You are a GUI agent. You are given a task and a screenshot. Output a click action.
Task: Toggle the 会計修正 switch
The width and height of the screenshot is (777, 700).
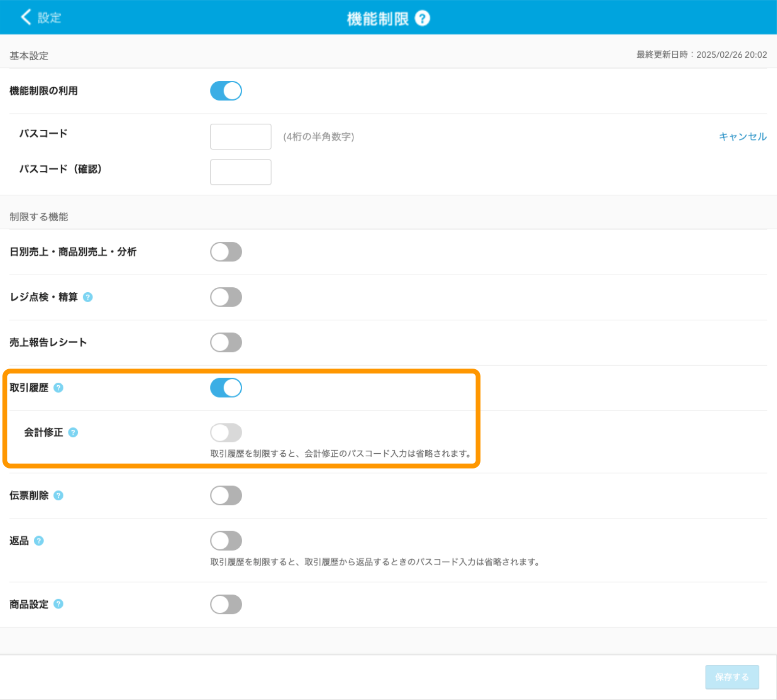point(226,433)
